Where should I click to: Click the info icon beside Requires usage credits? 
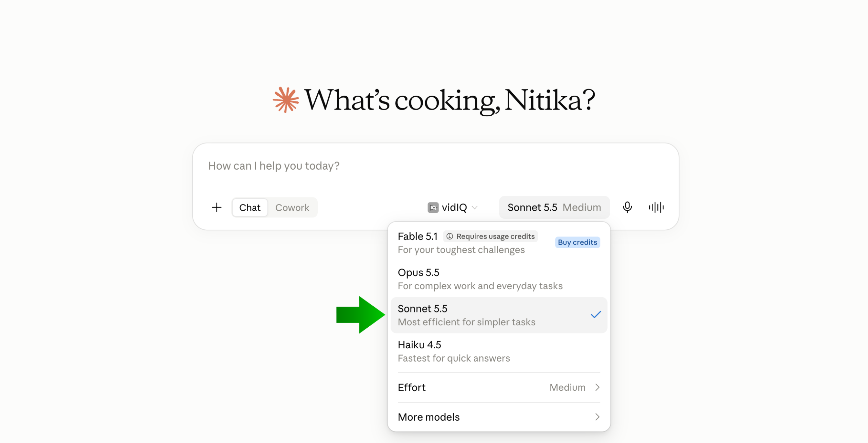click(450, 236)
